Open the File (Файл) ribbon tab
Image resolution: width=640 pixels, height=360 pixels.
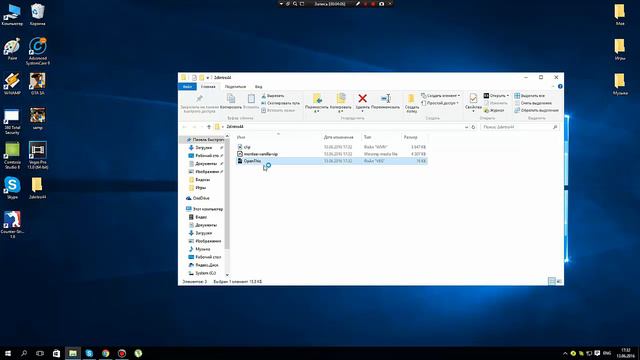click(x=187, y=87)
